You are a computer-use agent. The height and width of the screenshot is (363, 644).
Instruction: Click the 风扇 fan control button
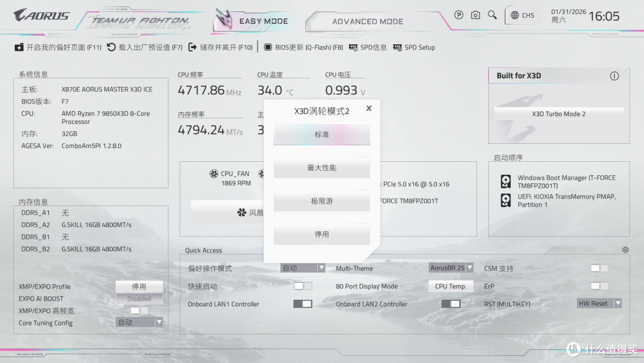[x=227, y=213]
